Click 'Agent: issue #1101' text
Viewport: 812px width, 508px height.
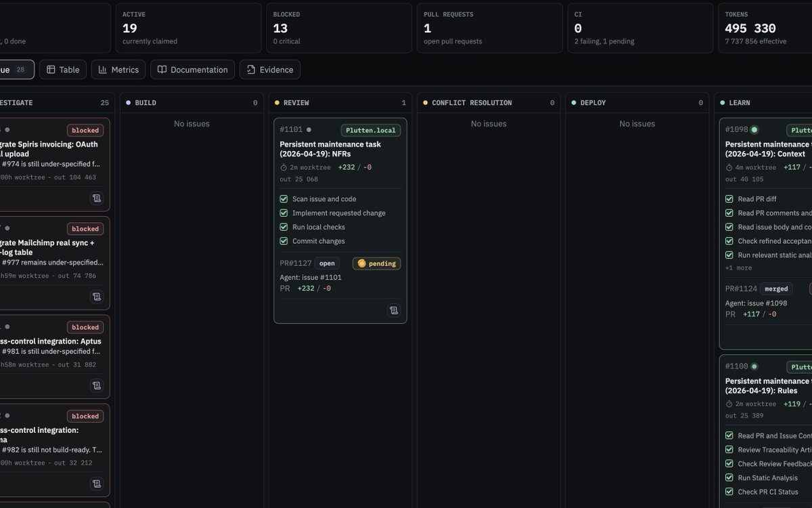311,277
